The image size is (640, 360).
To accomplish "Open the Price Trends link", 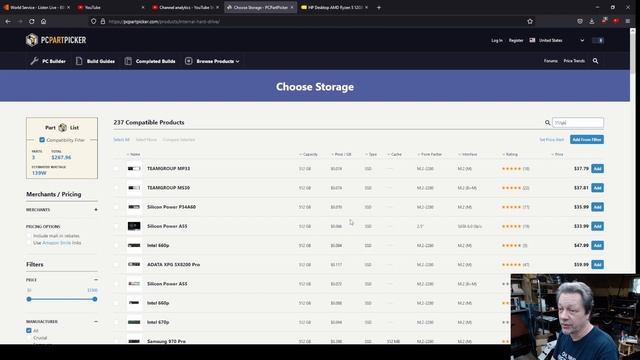I will tap(574, 61).
